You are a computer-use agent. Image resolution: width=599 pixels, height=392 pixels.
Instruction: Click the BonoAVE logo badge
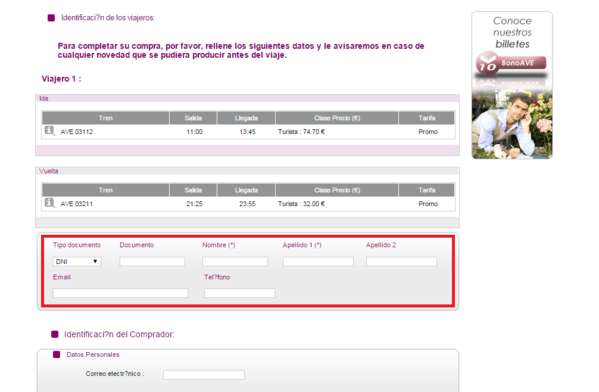pos(511,64)
